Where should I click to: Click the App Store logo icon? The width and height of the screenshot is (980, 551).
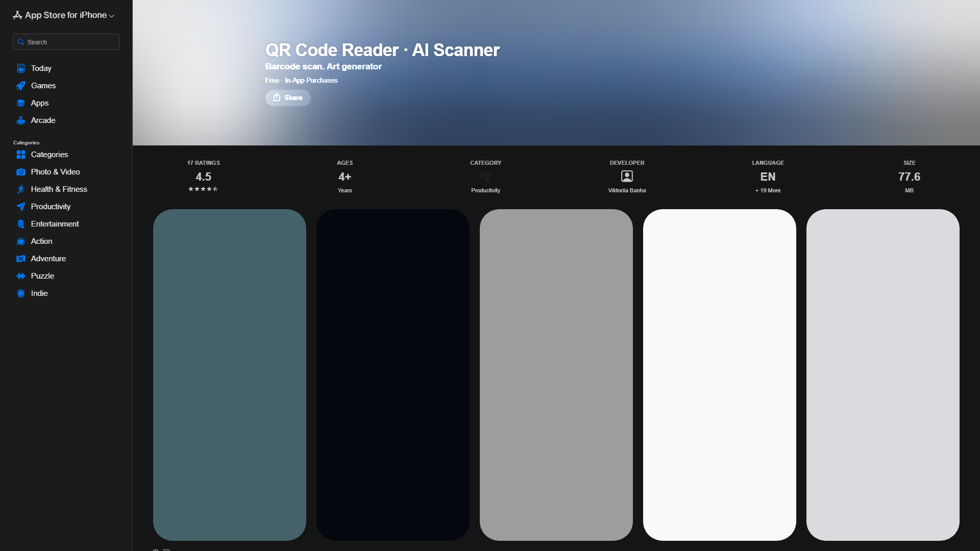tap(17, 15)
